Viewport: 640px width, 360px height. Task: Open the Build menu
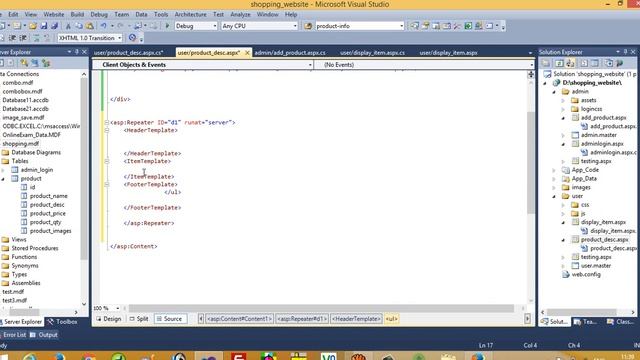point(77,14)
